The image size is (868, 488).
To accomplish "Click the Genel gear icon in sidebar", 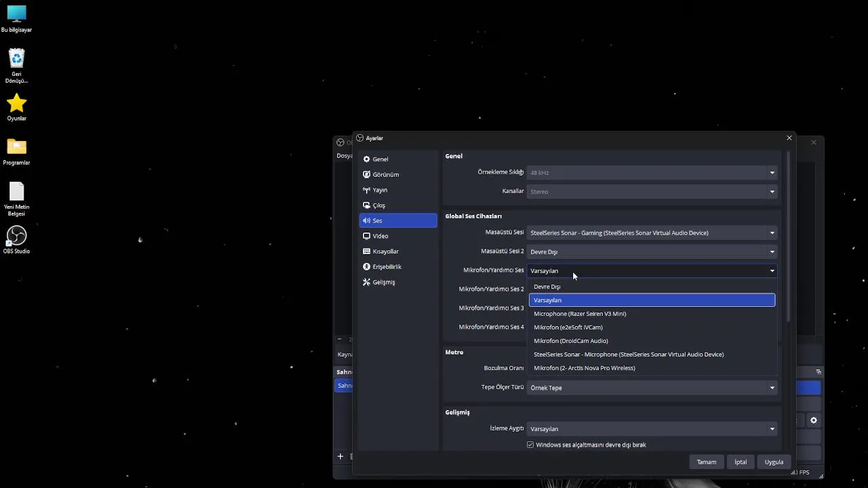I will [x=367, y=159].
